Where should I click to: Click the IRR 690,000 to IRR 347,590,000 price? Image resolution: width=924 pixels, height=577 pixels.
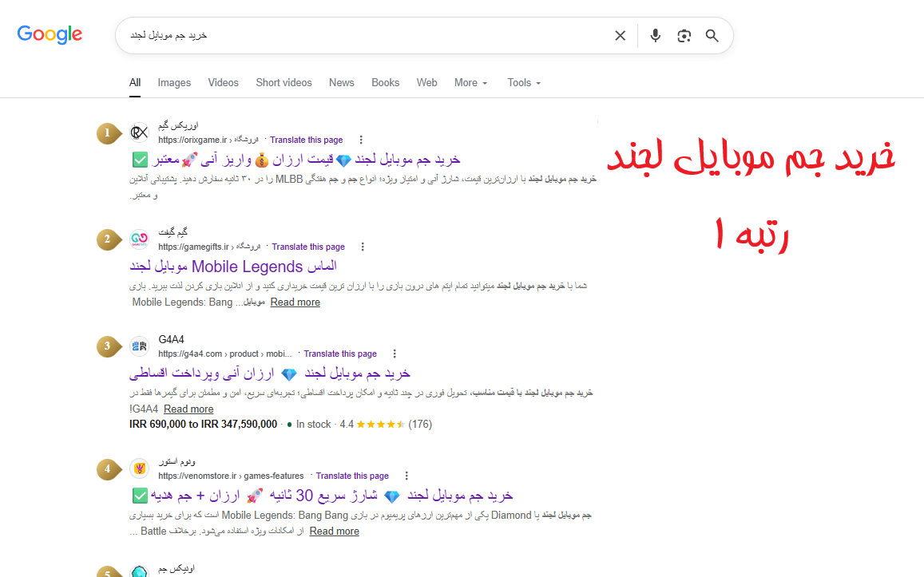tap(203, 424)
